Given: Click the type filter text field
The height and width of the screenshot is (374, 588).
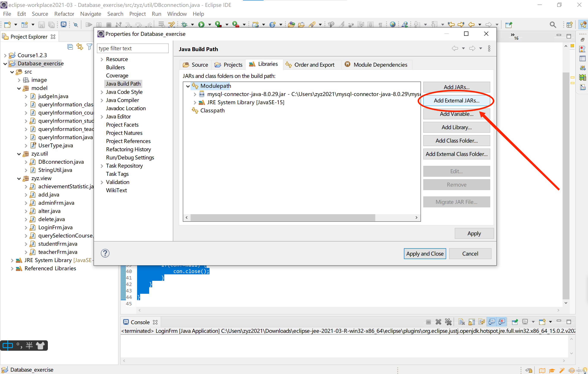Looking at the screenshot, I should [133, 48].
